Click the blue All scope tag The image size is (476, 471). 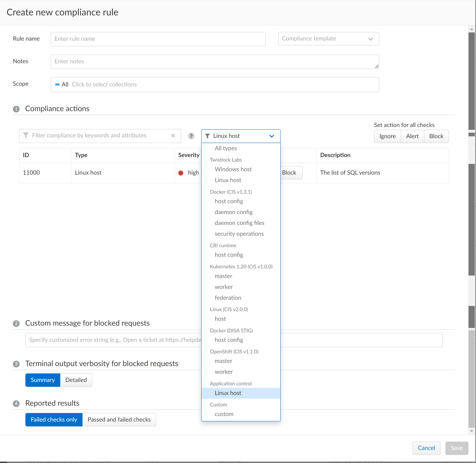(x=62, y=85)
